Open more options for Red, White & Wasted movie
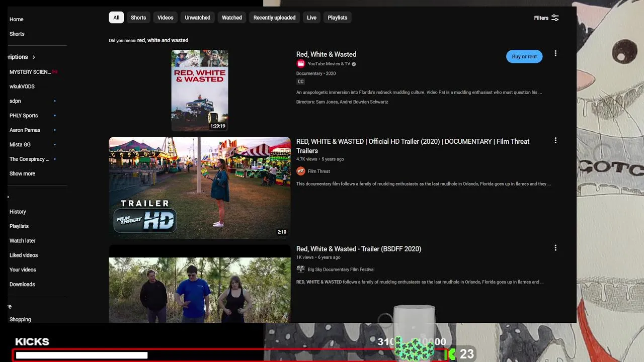 coord(555,53)
